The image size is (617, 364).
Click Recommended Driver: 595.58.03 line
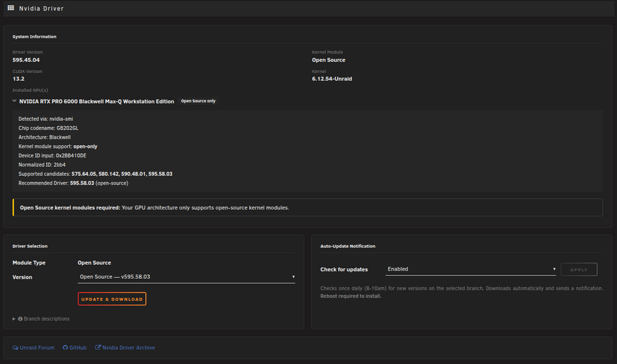click(x=73, y=183)
